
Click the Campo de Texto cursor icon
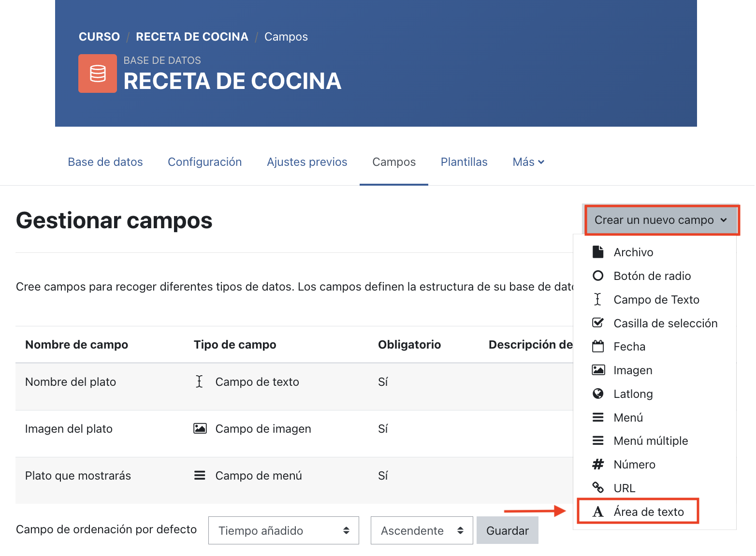[x=598, y=299]
